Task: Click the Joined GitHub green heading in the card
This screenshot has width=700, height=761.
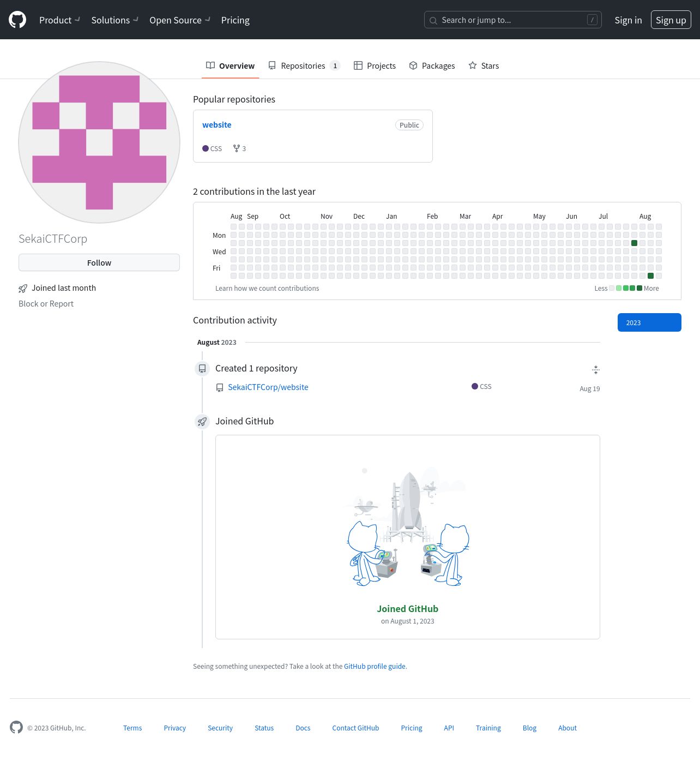Action: (x=408, y=609)
